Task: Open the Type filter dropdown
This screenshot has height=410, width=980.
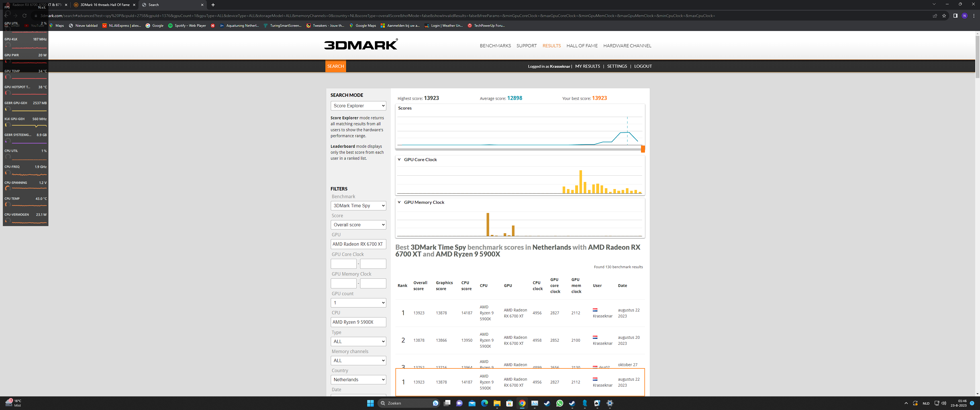Action: coord(358,342)
